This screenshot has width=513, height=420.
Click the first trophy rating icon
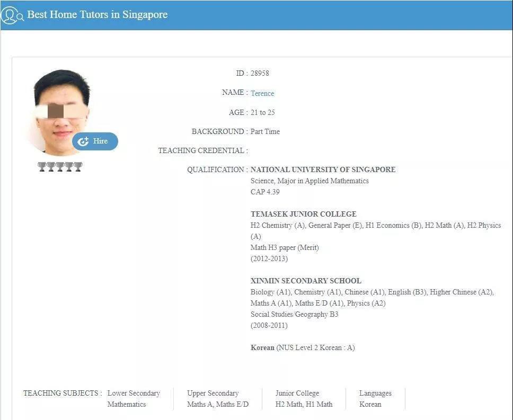[42, 167]
